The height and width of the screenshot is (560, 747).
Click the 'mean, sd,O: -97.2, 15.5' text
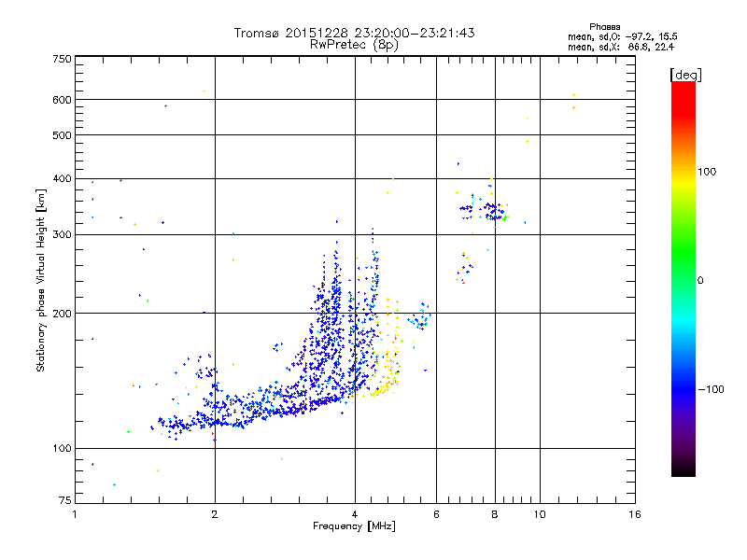point(622,36)
